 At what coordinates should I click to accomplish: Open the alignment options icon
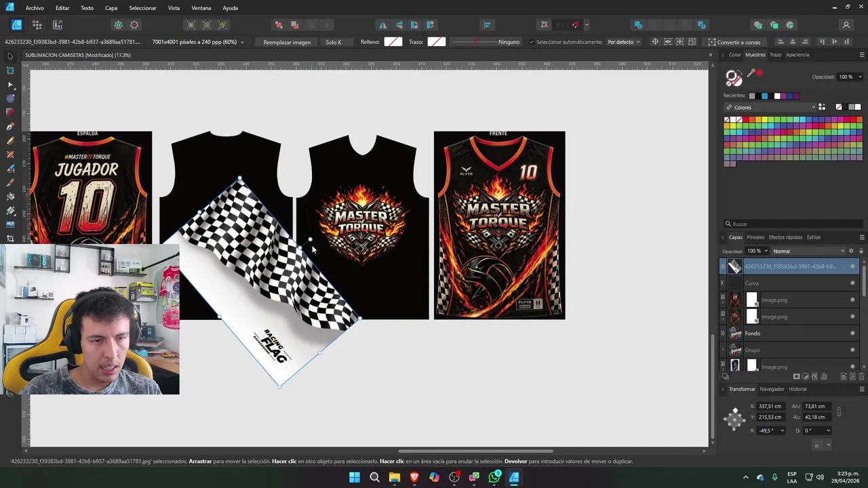click(x=487, y=25)
